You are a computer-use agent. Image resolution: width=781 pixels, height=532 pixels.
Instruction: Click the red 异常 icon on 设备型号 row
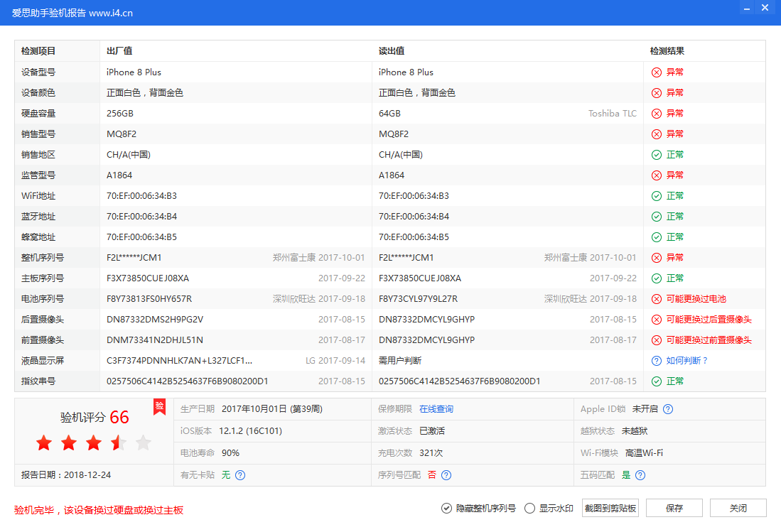point(657,72)
